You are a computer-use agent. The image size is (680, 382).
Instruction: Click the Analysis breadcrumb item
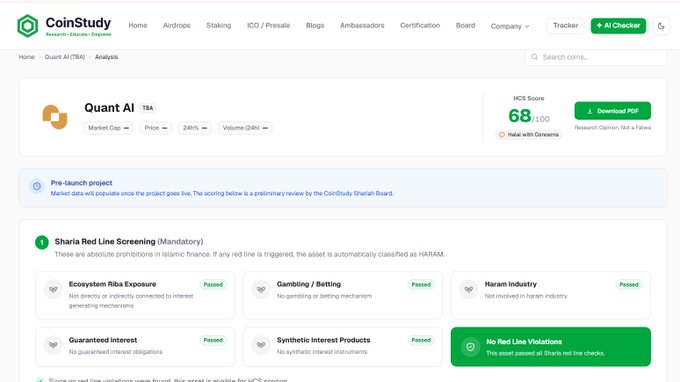click(x=106, y=57)
